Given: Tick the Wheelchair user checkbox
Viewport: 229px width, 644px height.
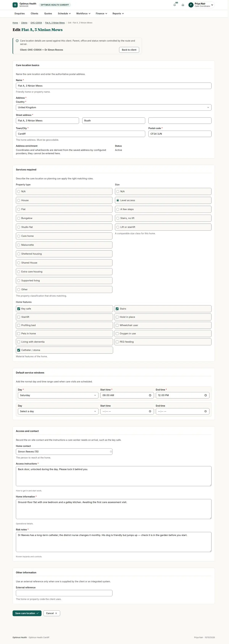Looking at the screenshot, I should [117, 325].
